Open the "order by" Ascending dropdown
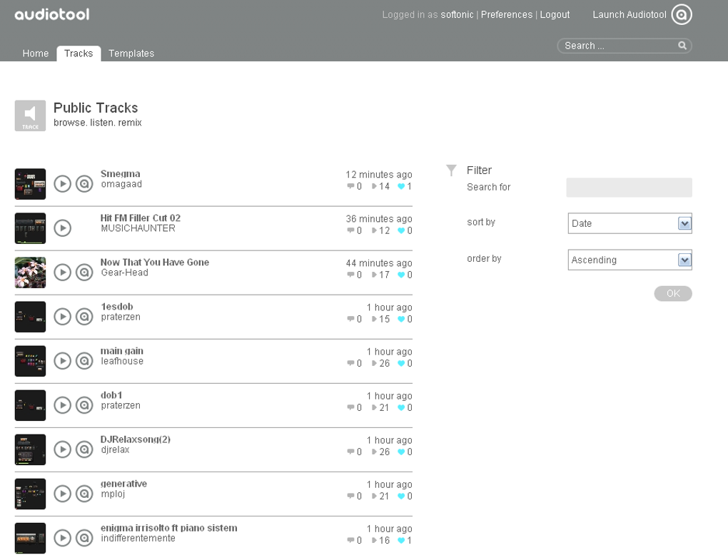This screenshot has height=560, width=728. [x=629, y=260]
